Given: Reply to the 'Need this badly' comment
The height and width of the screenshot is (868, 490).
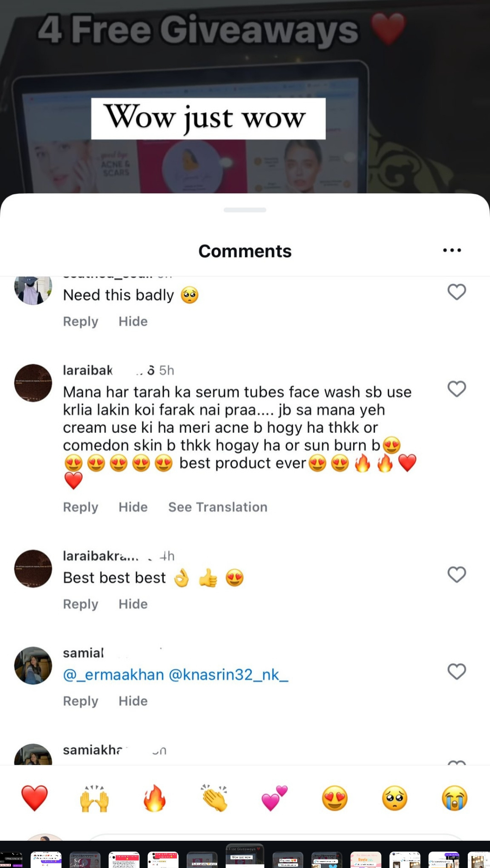Looking at the screenshot, I should pos(80,322).
